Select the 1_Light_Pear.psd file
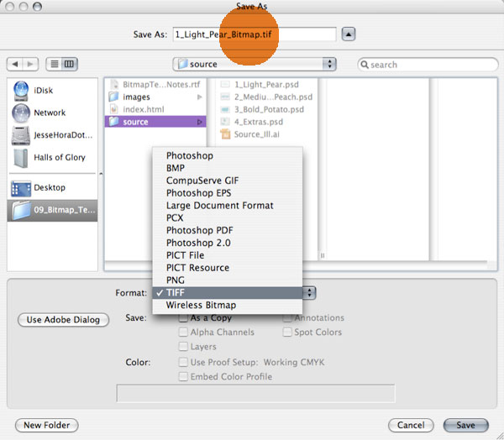Screen dimensions: 504x440 click(x=266, y=85)
